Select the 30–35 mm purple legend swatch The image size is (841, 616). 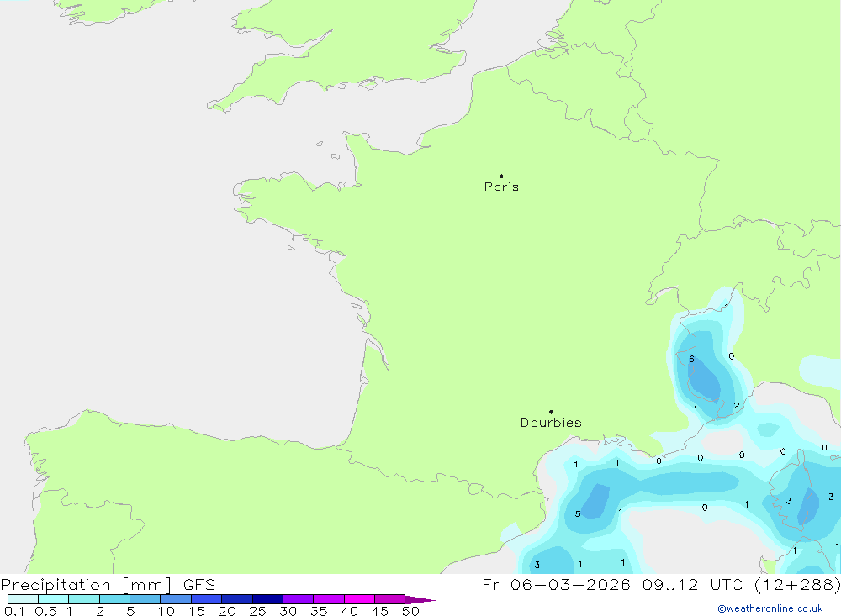(299, 599)
